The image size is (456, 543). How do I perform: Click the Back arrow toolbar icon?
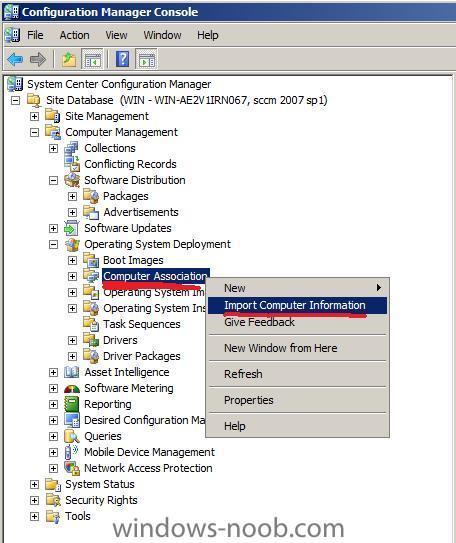15,59
